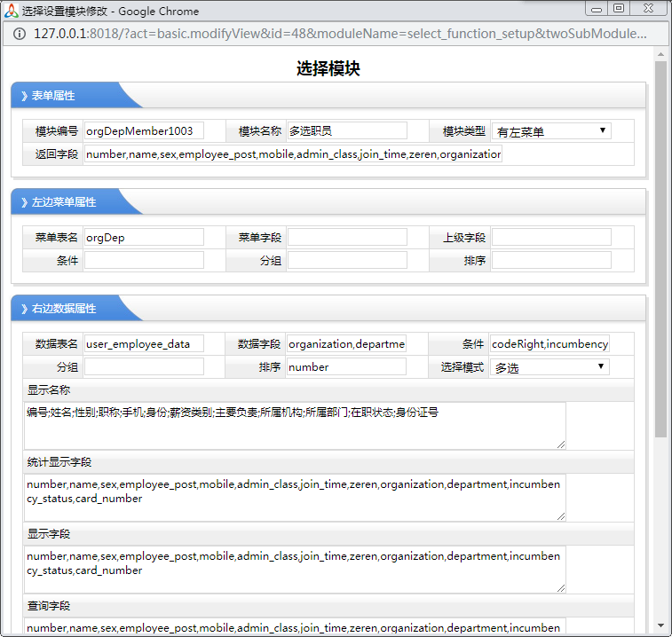672x637 pixels.
Task: Open the 模块类型 dropdown
Action: pos(550,131)
